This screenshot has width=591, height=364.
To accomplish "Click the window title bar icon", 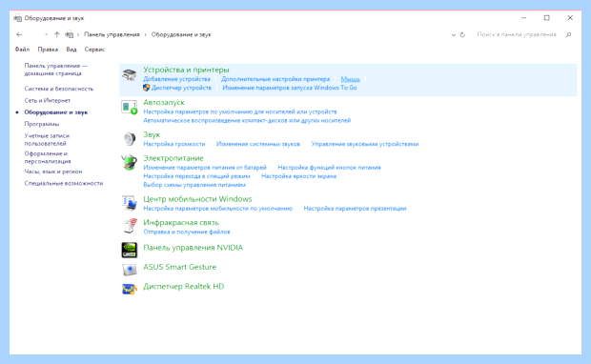I will [17, 18].
